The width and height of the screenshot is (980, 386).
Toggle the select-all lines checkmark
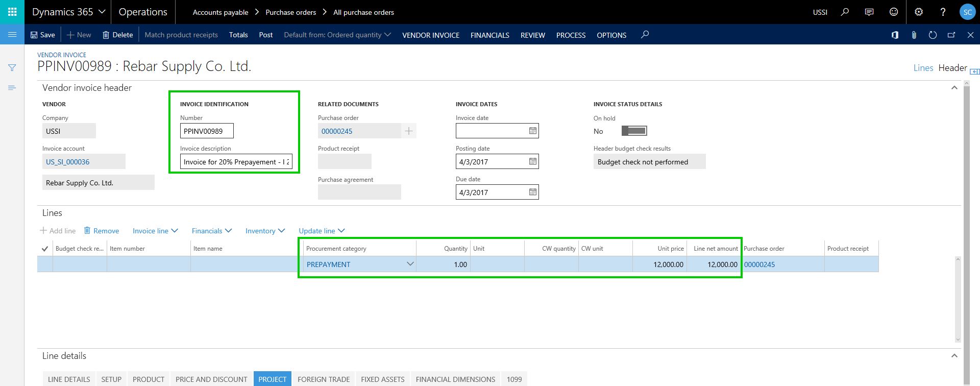45,249
